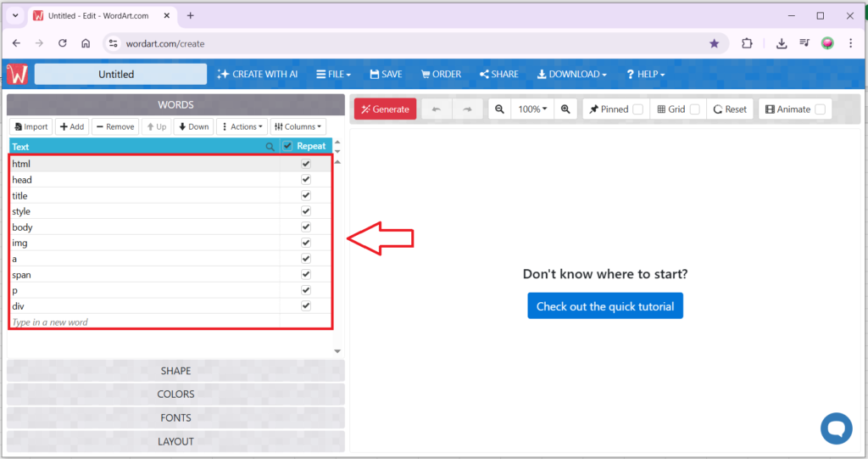Screen dimensions: 868x459
Task: Click the zoom out magnifier icon
Action: click(500, 109)
